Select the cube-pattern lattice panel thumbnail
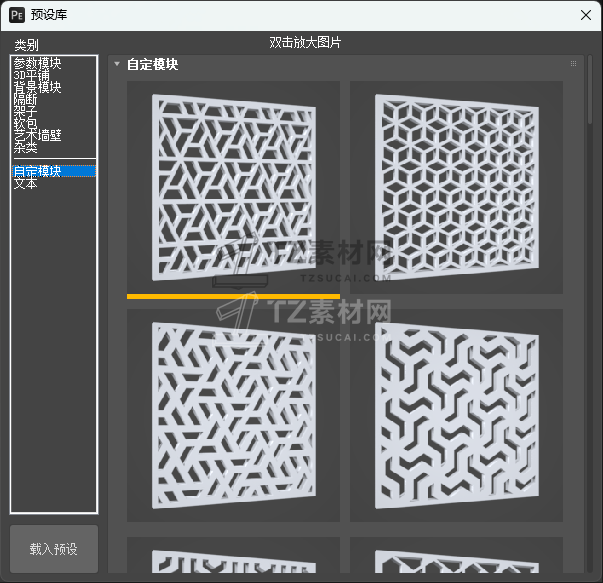This screenshot has width=603, height=583. (x=456, y=187)
